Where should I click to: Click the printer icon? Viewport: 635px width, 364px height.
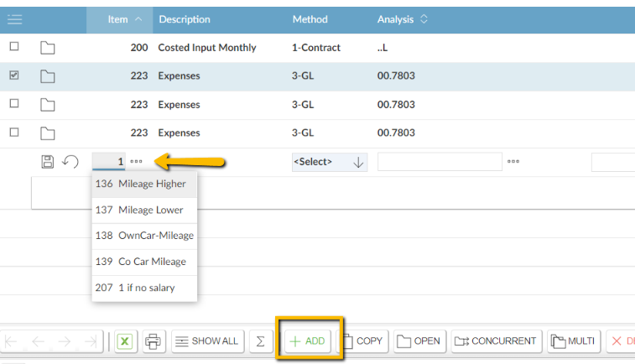tap(153, 341)
